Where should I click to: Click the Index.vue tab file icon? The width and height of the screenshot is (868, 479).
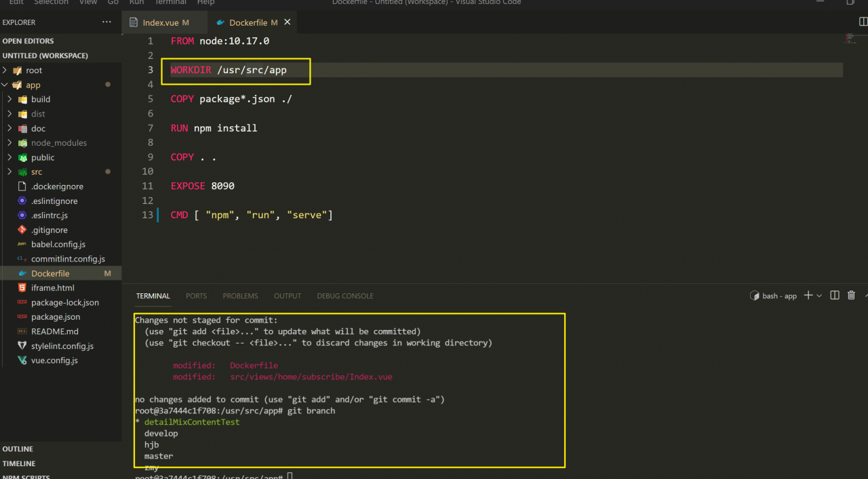[134, 22]
